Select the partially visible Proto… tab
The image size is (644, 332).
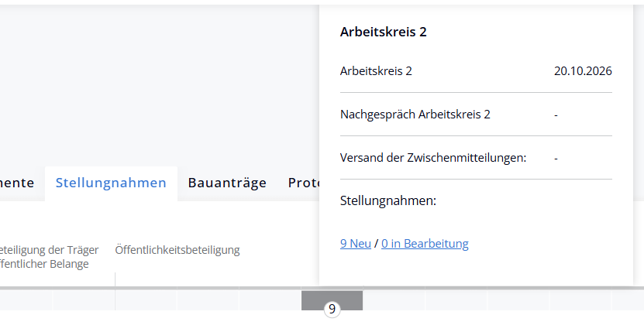303,183
